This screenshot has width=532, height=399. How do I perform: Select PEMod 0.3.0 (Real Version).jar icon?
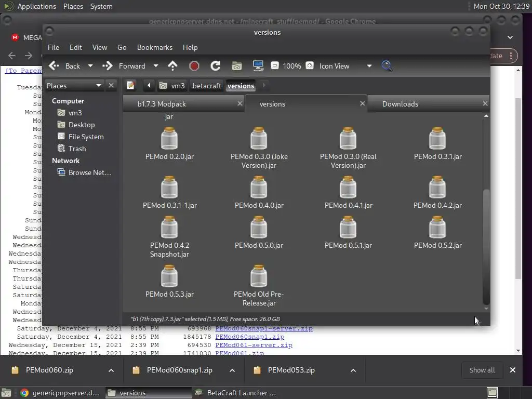(x=348, y=138)
